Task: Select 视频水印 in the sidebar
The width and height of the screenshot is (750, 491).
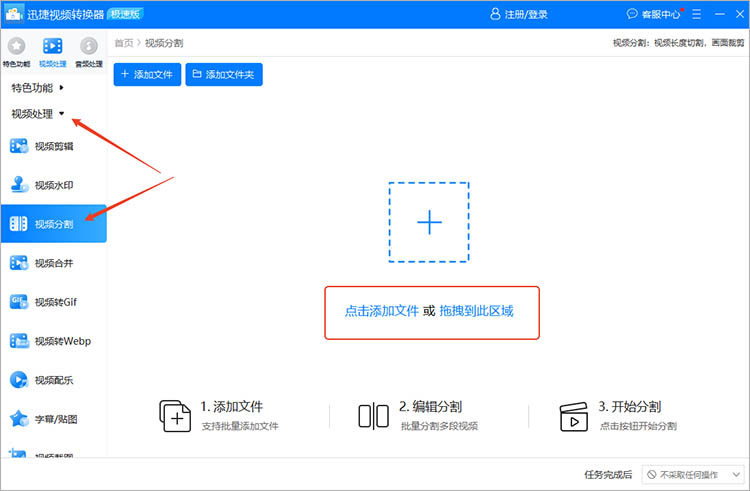Action: [53, 185]
